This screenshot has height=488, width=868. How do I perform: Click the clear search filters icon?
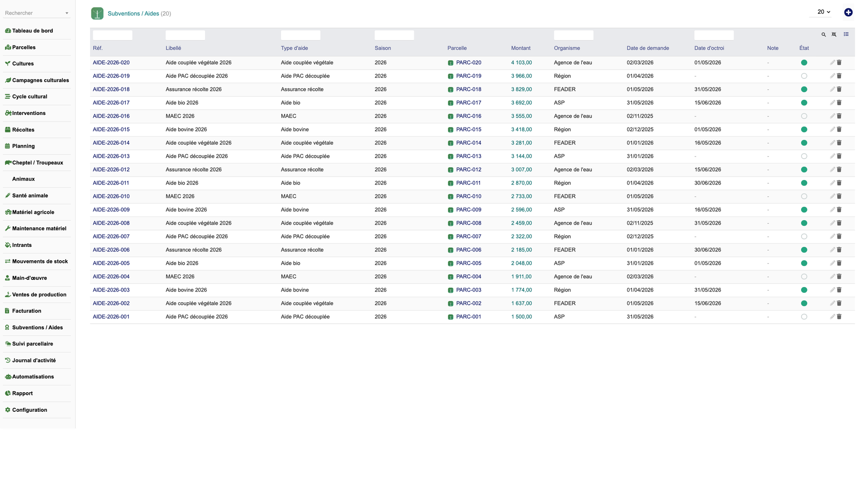tap(834, 34)
